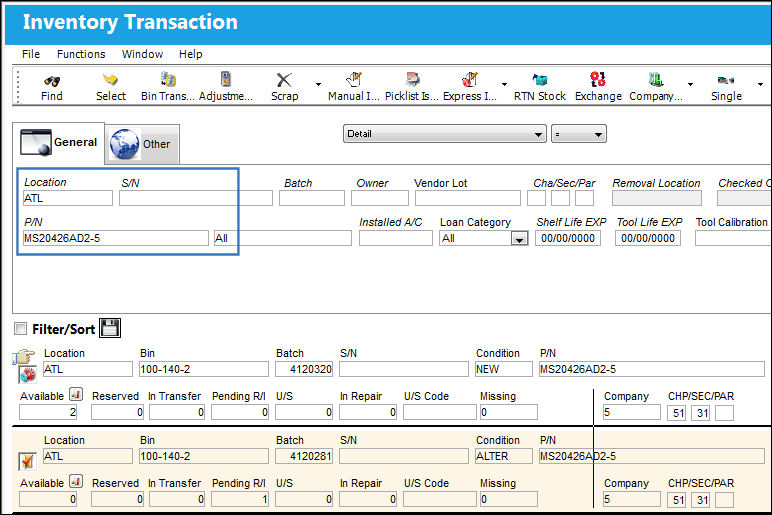The width and height of the screenshot is (772, 515).
Task: Click the Available quantity 2 field
Action: pos(48,412)
